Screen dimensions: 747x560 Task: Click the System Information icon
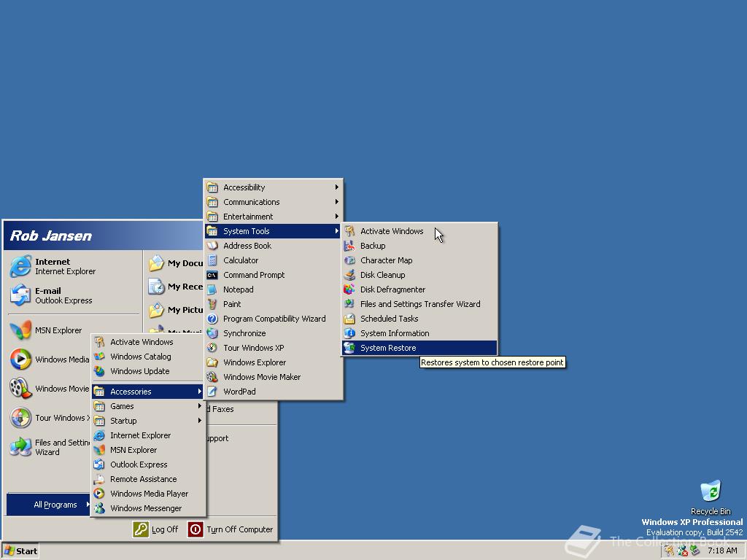tap(349, 333)
